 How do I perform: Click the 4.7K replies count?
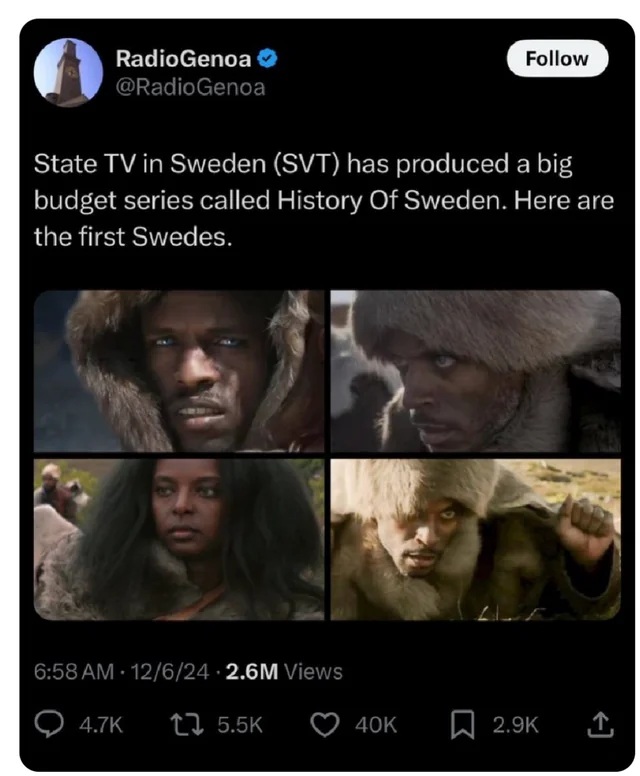pos(101,726)
